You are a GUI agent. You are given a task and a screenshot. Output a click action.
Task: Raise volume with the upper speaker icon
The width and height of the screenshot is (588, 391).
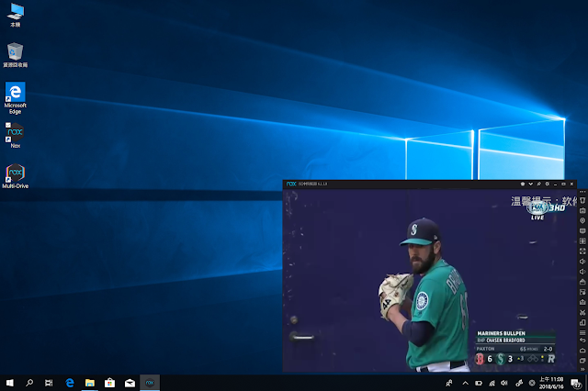[582, 262]
